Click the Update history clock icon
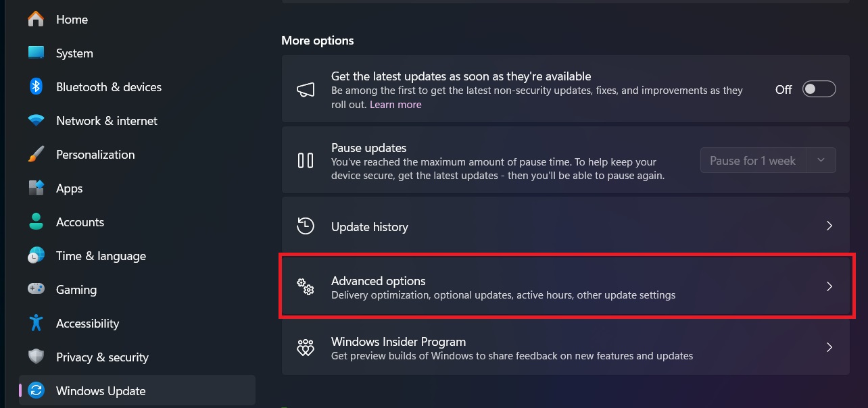This screenshot has width=868, height=408. tap(306, 226)
